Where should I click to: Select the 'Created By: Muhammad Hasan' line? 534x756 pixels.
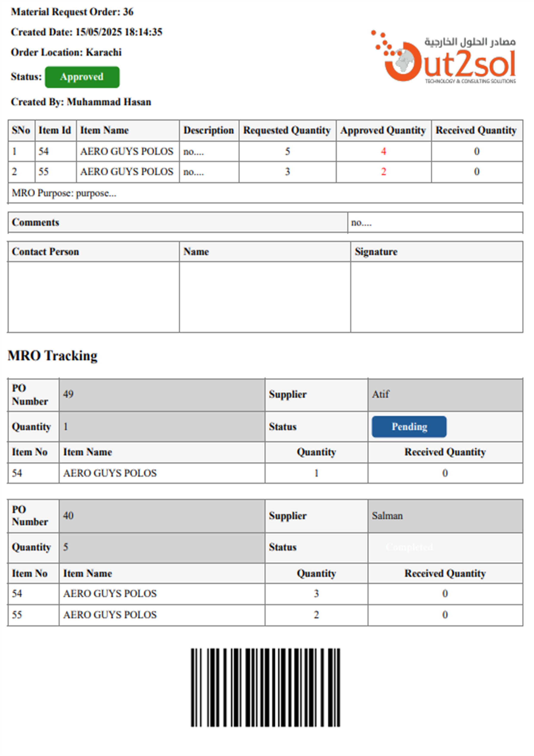(81, 102)
